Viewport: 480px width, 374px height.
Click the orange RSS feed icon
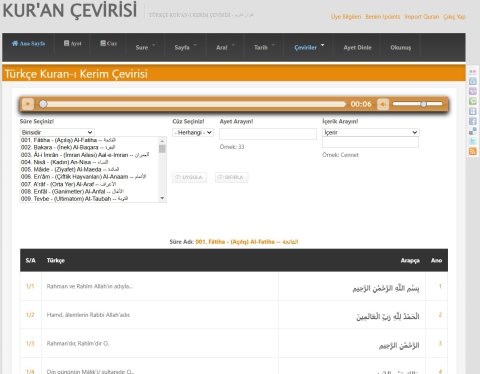(x=472, y=151)
